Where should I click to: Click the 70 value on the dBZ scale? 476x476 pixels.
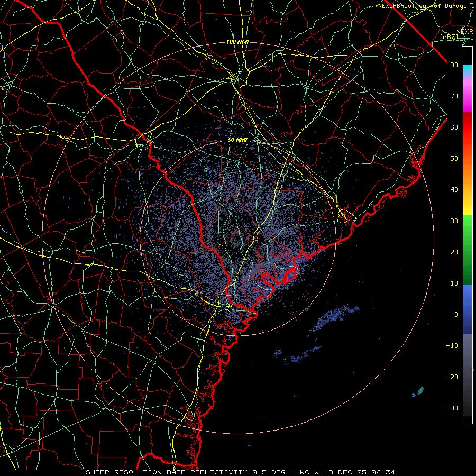click(x=454, y=96)
